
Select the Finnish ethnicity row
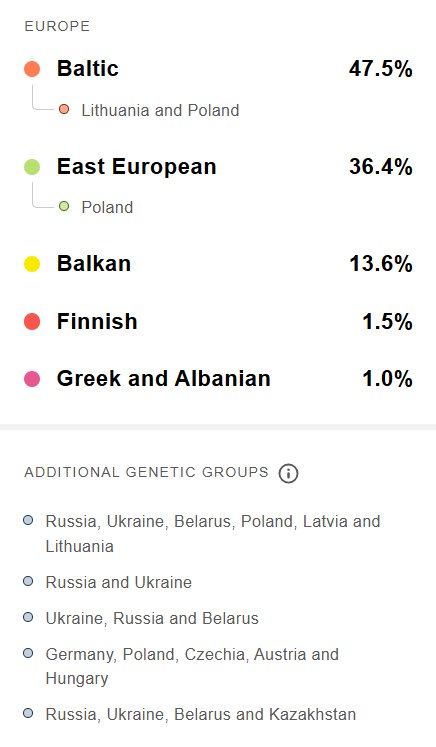(x=218, y=321)
